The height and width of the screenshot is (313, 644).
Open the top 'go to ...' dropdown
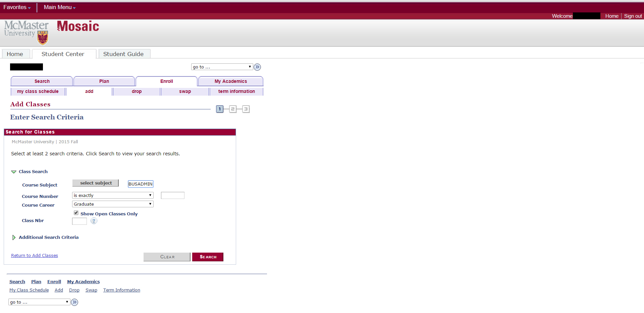tap(222, 67)
